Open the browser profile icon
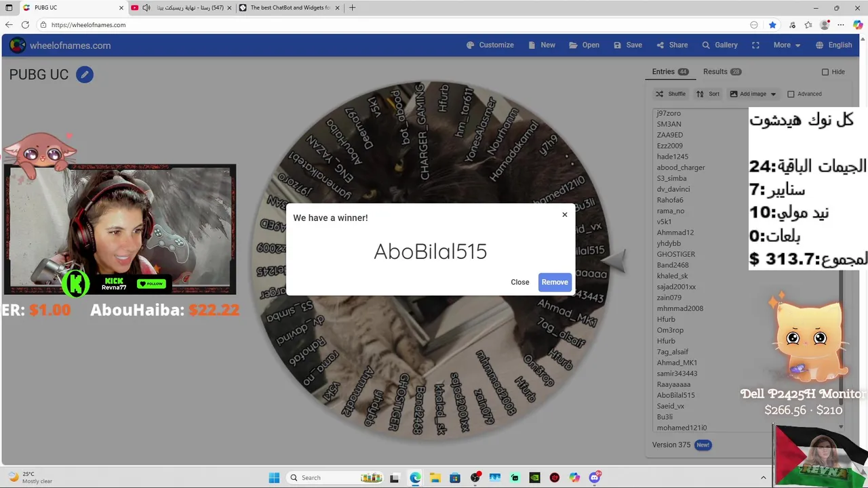 [x=825, y=25]
